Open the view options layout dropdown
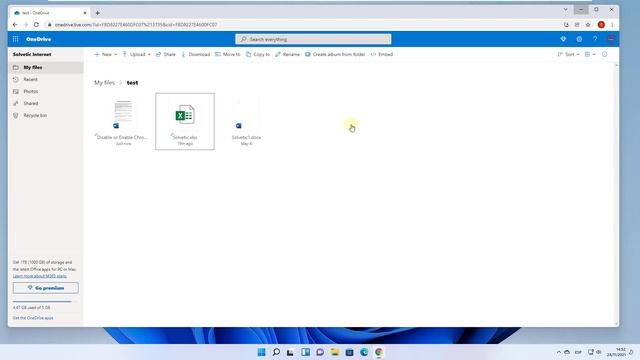Screen dimensions: 640x360 click(x=590, y=54)
